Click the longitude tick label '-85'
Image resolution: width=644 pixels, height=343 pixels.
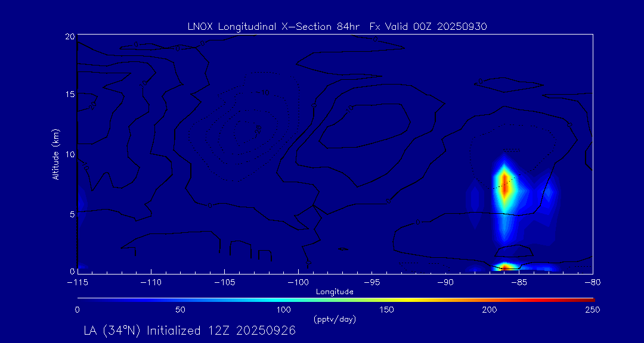click(519, 283)
